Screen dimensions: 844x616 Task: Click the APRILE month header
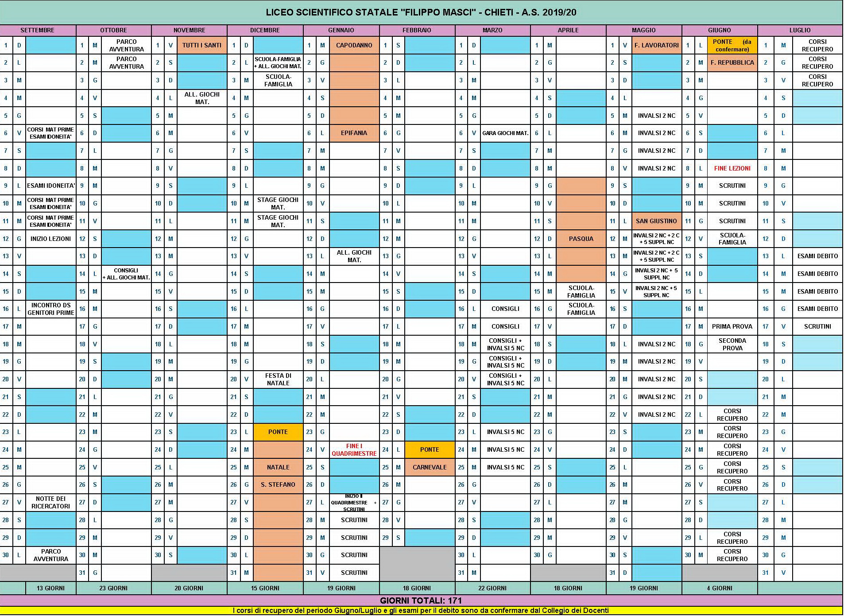coord(569,30)
